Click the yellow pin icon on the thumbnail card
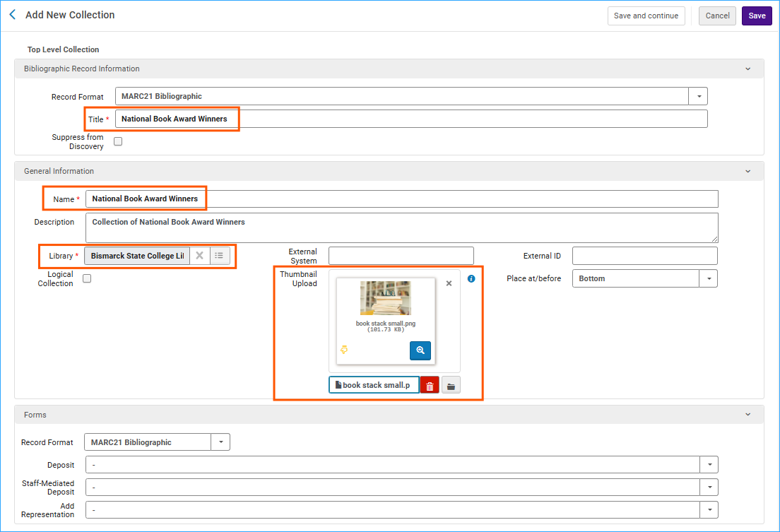 tap(344, 350)
